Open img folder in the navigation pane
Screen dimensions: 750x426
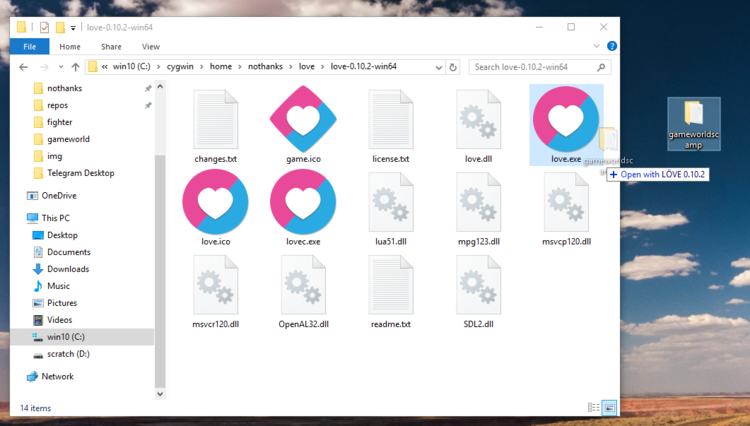point(54,156)
